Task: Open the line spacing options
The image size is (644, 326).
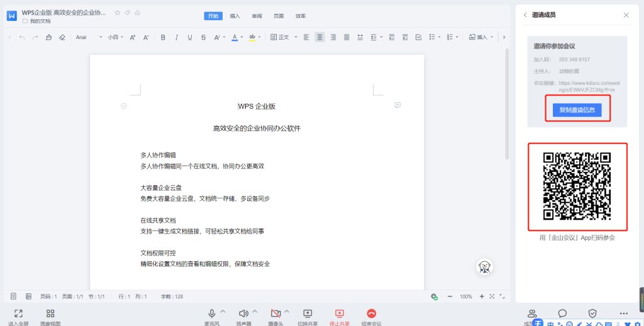Action: coord(376,37)
